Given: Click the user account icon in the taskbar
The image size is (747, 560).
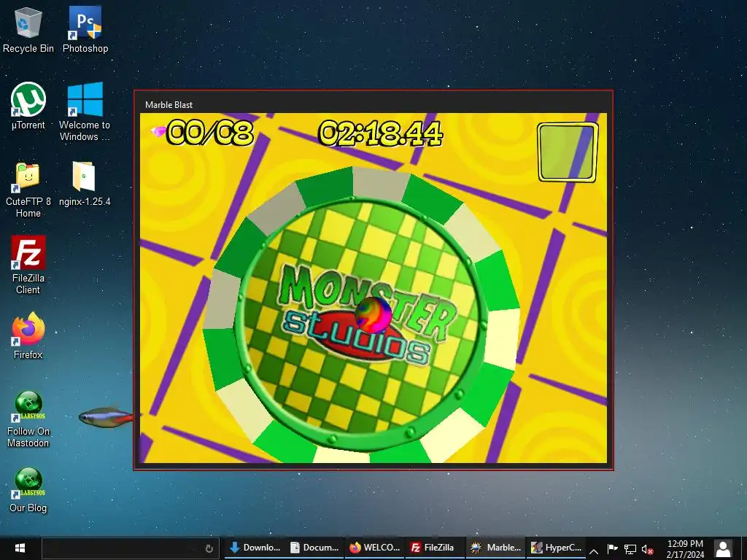Looking at the screenshot, I should (723, 548).
